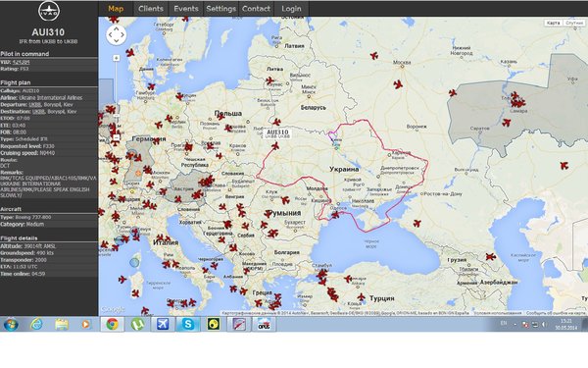Pan the map down with the arrow control
The width and height of the screenshot is (588, 368).
click(x=117, y=40)
